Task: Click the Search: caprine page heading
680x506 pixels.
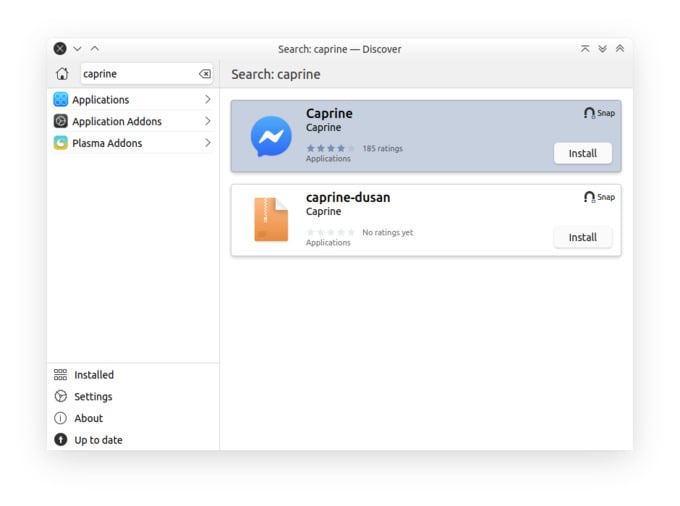Action: pos(276,75)
